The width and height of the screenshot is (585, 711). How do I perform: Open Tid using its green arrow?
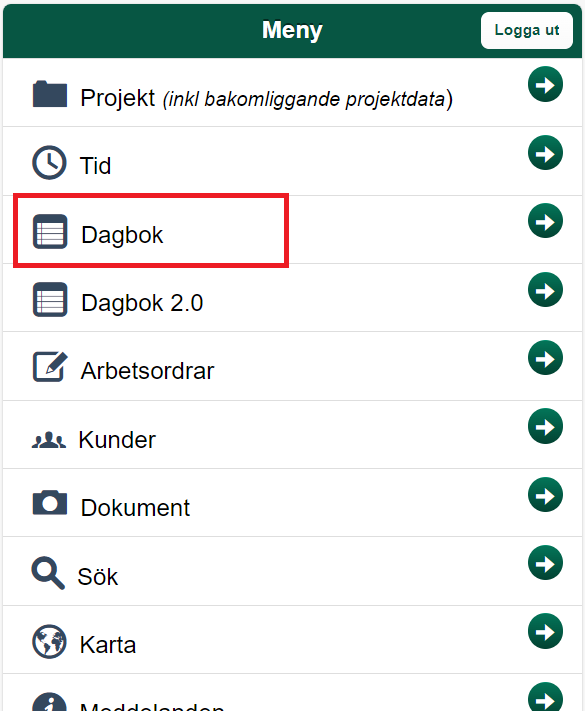tap(546, 153)
